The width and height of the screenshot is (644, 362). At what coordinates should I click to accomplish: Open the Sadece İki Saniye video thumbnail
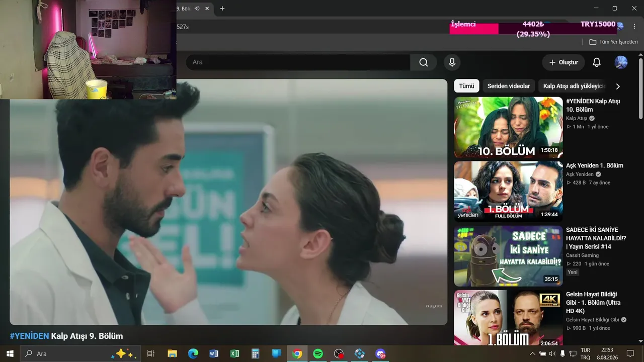508,256
